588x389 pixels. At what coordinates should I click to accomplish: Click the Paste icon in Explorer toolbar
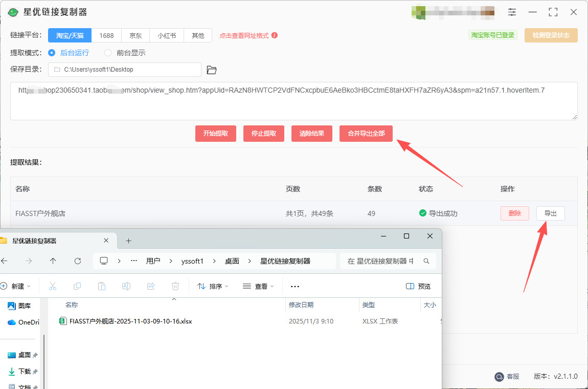102,286
